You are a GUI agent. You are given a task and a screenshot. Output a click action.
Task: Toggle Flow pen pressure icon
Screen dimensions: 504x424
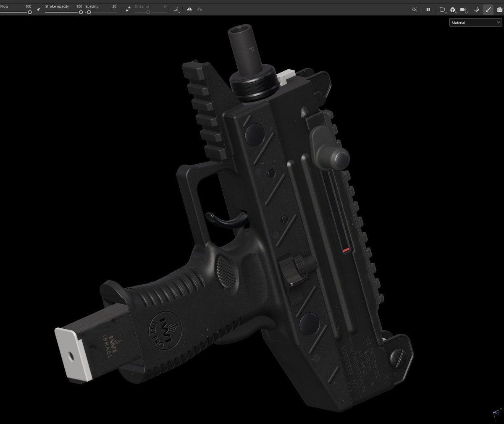(39, 8)
